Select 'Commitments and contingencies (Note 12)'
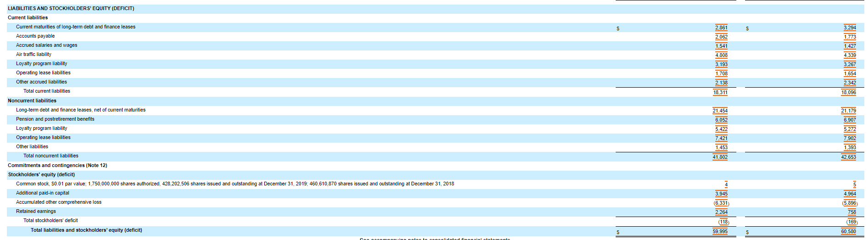868x240 pixels. pyautogui.click(x=57, y=165)
